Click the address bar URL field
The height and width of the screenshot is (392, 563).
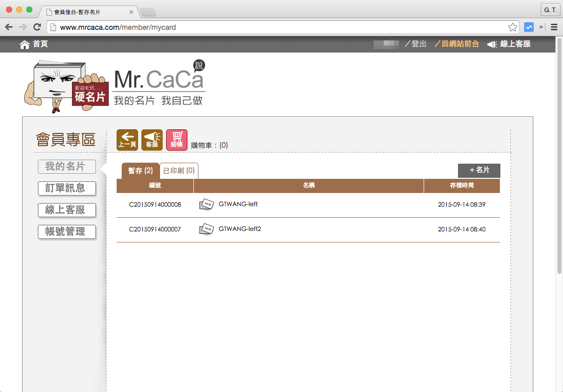coord(278,27)
